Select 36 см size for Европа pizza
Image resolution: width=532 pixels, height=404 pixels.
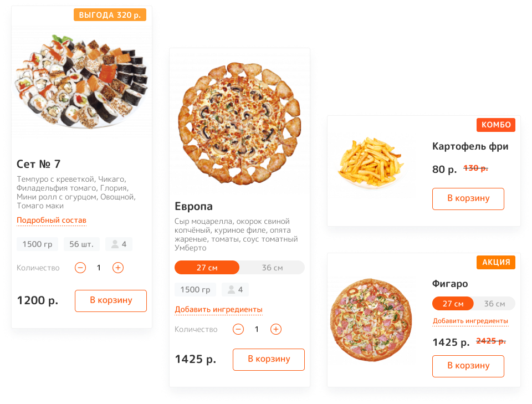pyautogui.click(x=272, y=268)
